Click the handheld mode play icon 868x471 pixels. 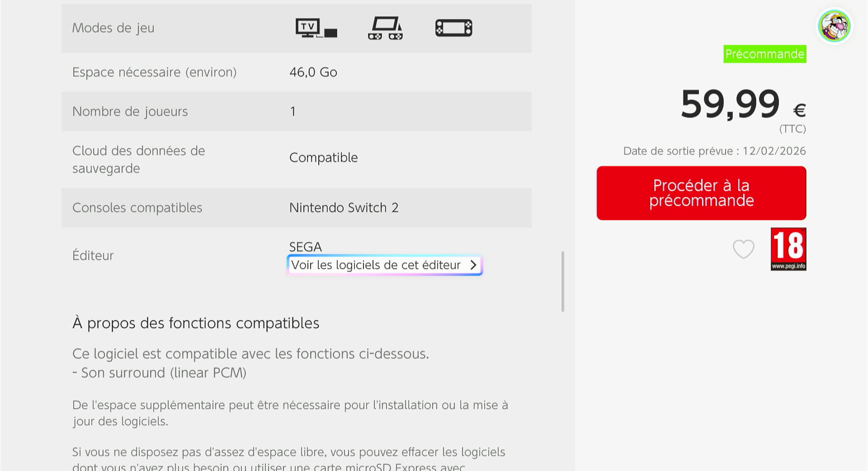click(454, 28)
